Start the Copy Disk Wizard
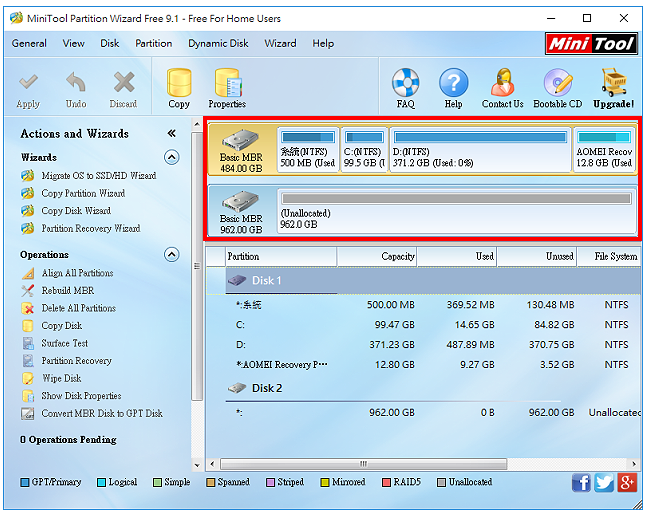The image size is (650, 516). pos(76,211)
